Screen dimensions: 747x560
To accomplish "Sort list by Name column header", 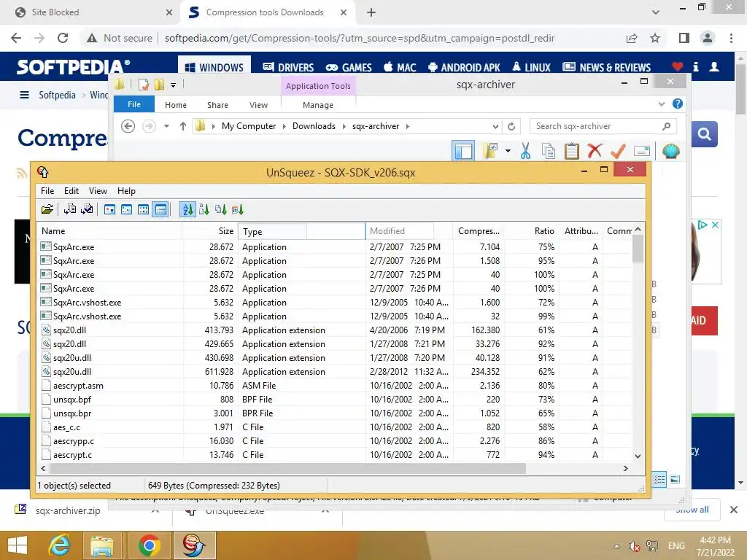I will pos(109,231).
